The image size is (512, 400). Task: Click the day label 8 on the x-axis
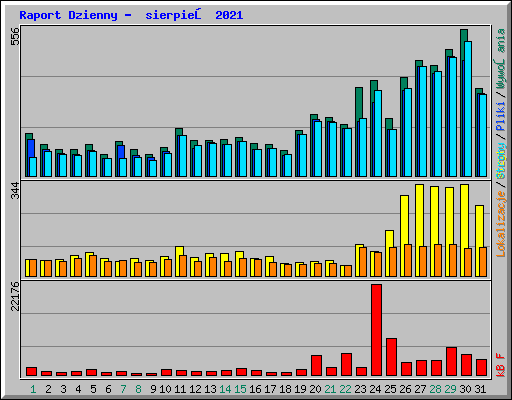click(x=138, y=389)
